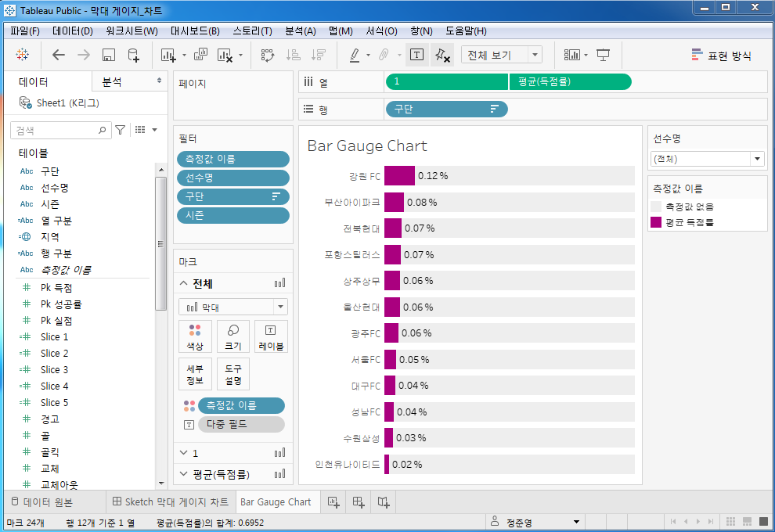The height and width of the screenshot is (532, 775).
Task: Select the Slice 3 measure field
Action: 54,370
